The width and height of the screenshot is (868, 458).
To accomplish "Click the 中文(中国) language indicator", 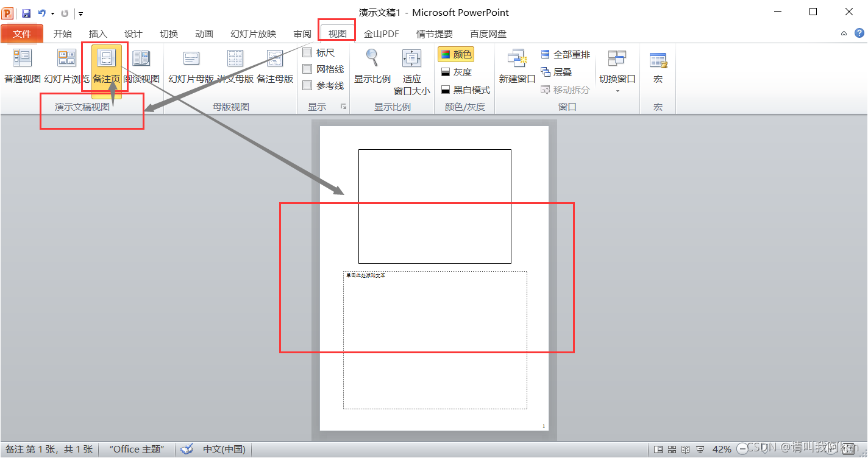I will click(x=224, y=449).
